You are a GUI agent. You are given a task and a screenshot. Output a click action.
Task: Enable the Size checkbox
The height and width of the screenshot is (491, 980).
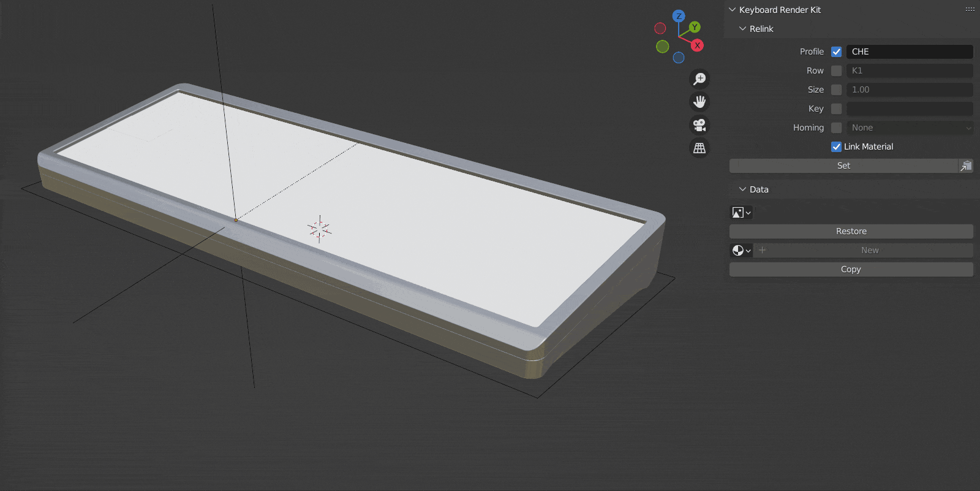pos(836,89)
